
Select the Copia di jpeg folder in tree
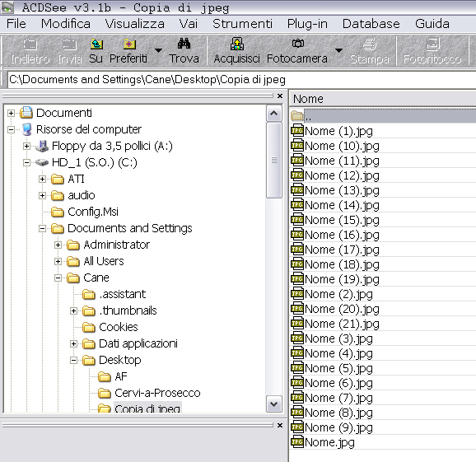coord(147,408)
